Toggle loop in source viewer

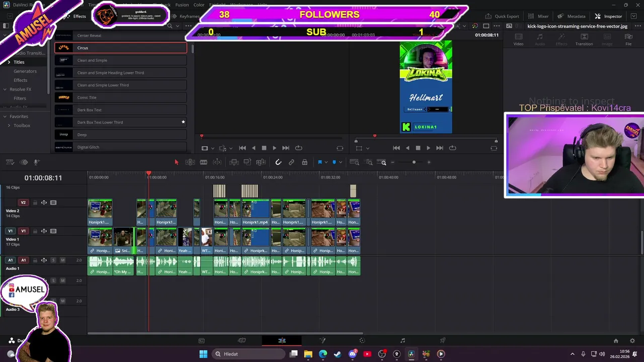tap(298, 148)
